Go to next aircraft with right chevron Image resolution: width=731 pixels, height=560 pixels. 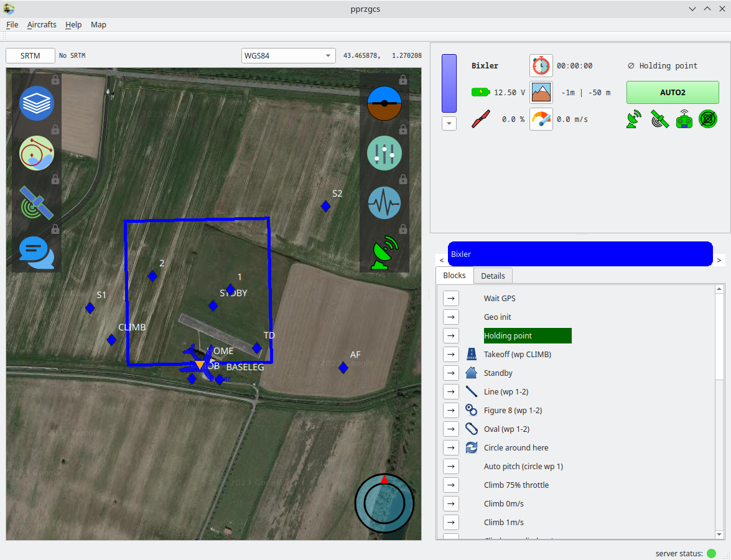point(719,260)
